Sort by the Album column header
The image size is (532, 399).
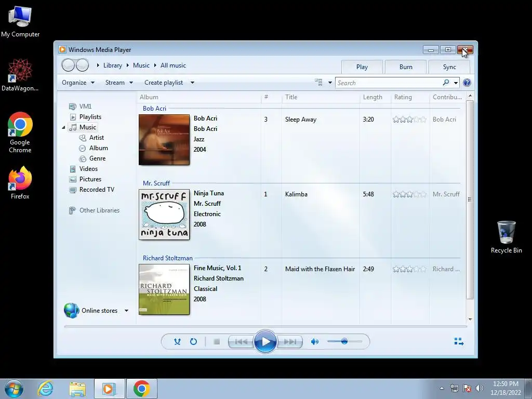149,97
